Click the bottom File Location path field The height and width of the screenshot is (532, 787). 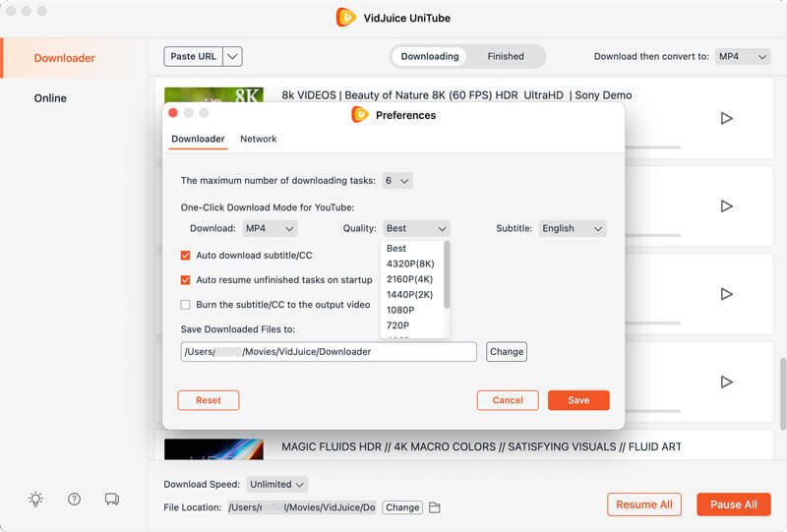[302, 507]
